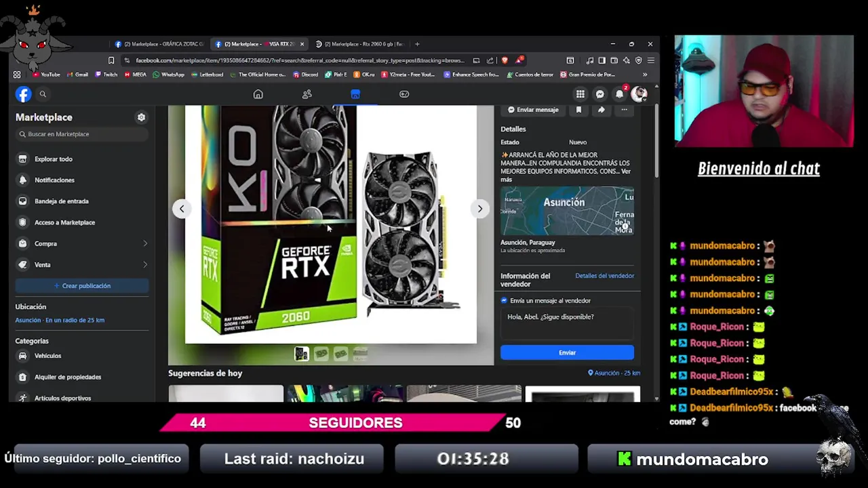Open Bandeja de entrada
Viewport: 868px width, 488px height.
click(82, 201)
